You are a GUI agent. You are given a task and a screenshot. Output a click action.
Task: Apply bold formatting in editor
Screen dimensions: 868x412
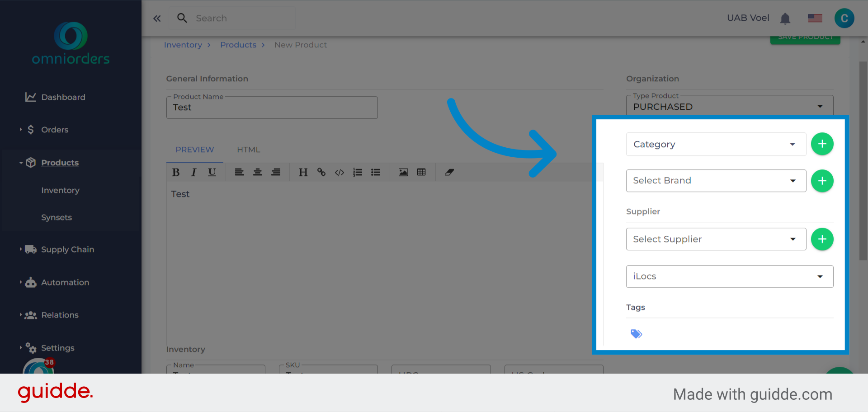point(176,172)
